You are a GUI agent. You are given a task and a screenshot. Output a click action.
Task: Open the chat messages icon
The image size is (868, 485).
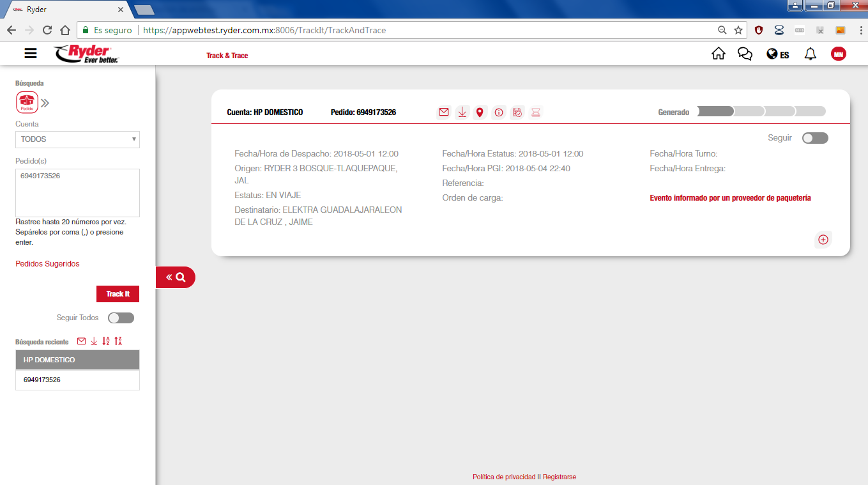point(745,54)
